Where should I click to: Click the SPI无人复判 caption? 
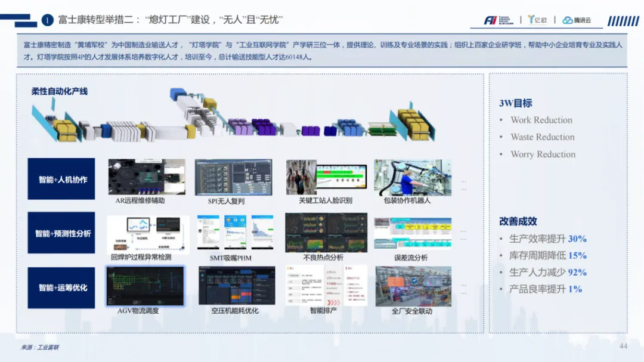coord(226,202)
